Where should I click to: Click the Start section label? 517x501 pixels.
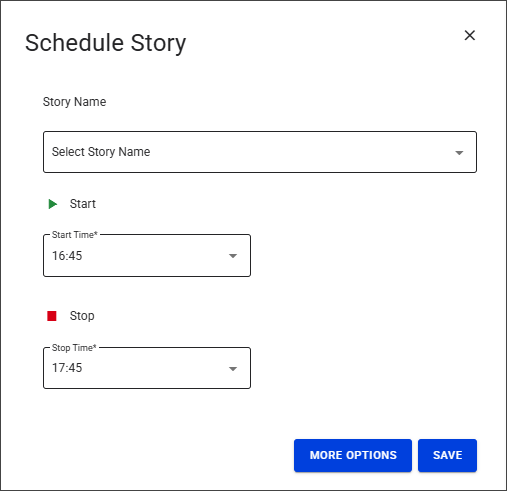pyautogui.click(x=83, y=204)
